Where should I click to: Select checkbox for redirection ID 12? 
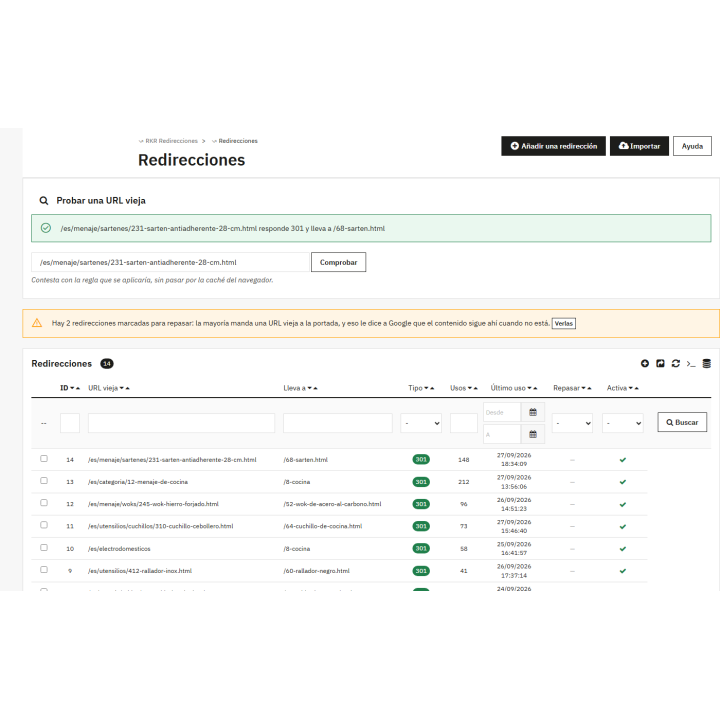pos(44,503)
